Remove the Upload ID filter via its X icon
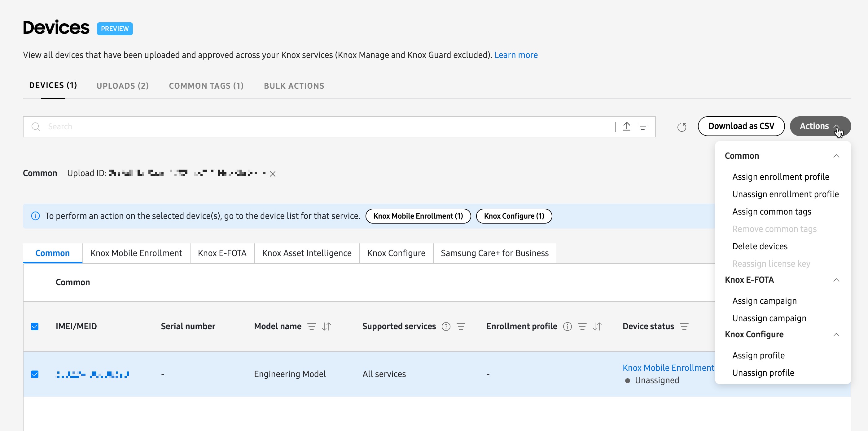The height and width of the screenshot is (431, 868). 273,174
